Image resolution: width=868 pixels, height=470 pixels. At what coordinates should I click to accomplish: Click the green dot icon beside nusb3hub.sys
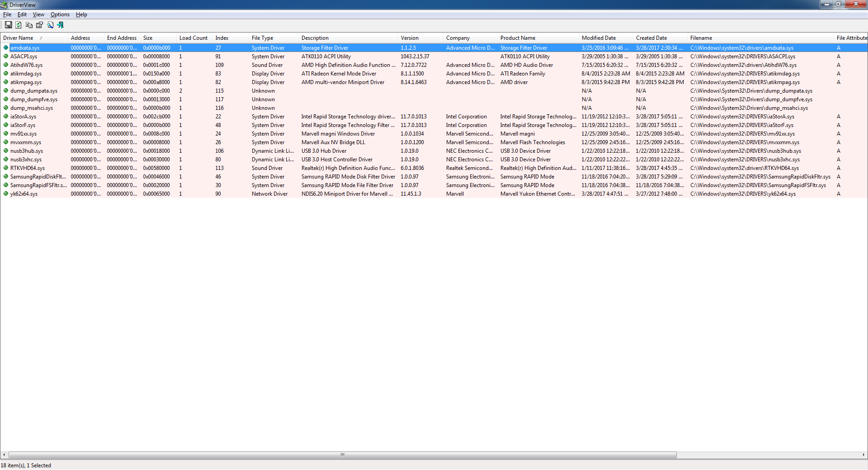pyautogui.click(x=6, y=150)
